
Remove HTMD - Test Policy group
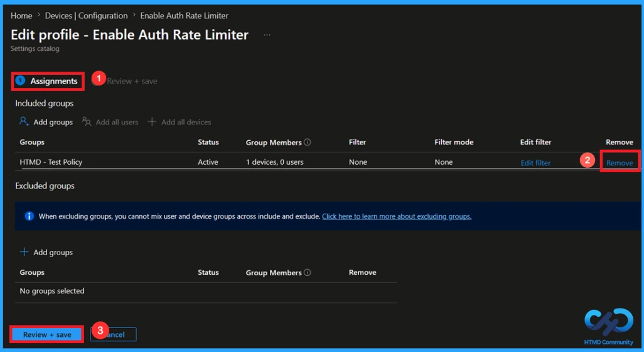pos(620,163)
